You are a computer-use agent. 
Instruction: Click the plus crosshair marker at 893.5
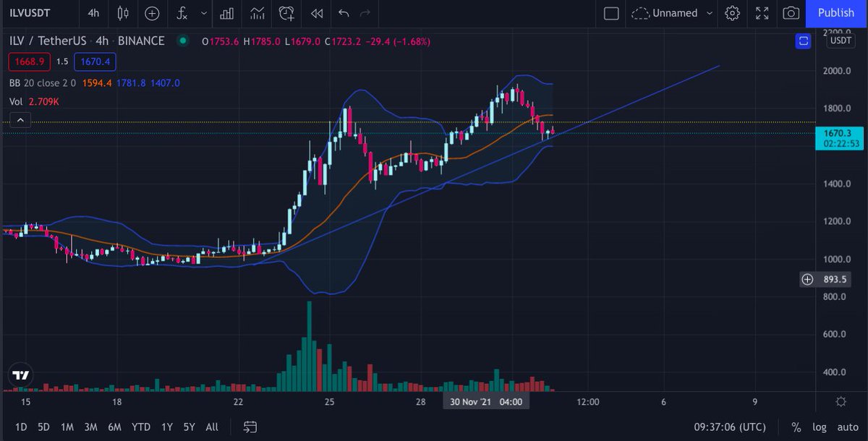pos(807,279)
